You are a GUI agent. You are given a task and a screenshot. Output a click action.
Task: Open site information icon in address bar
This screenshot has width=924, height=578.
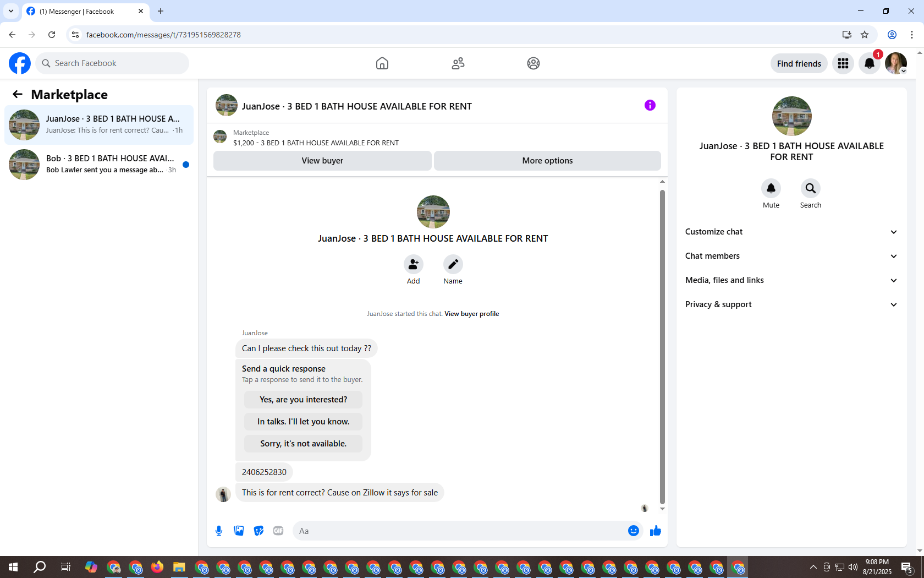(x=75, y=35)
